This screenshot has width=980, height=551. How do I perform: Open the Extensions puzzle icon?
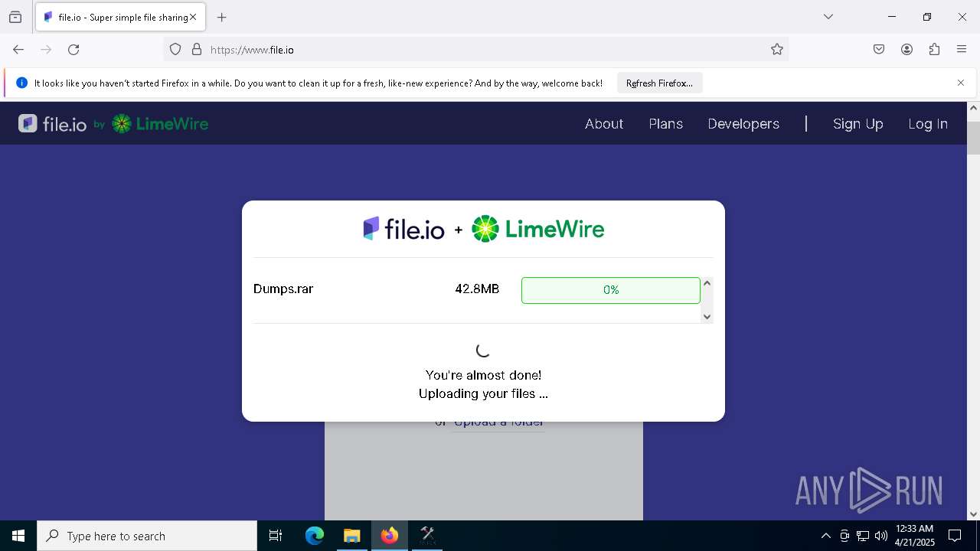pos(934,50)
